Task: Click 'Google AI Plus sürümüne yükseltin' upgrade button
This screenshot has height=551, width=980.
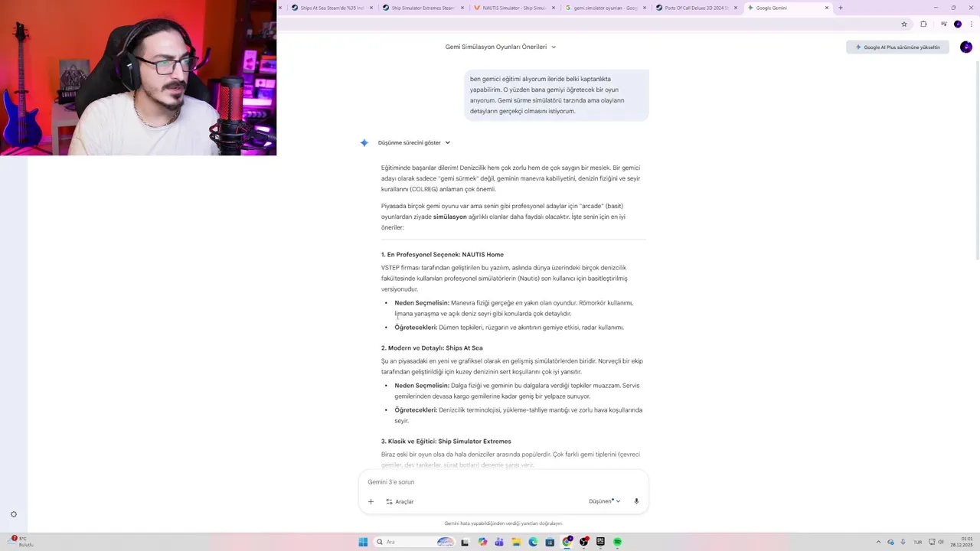Action: [898, 47]
